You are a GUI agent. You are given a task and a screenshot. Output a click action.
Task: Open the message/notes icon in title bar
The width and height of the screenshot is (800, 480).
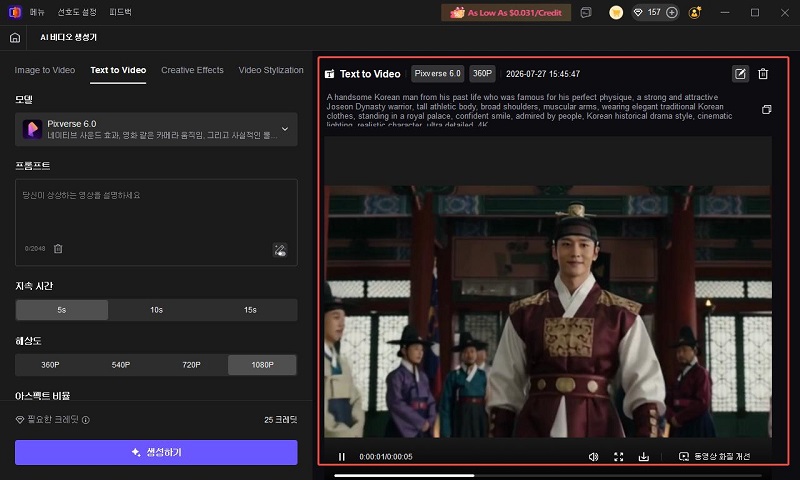point(586,13)
